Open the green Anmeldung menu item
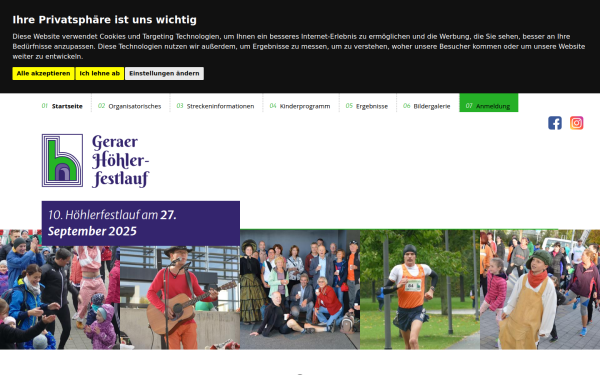 [x=489, y=103]
